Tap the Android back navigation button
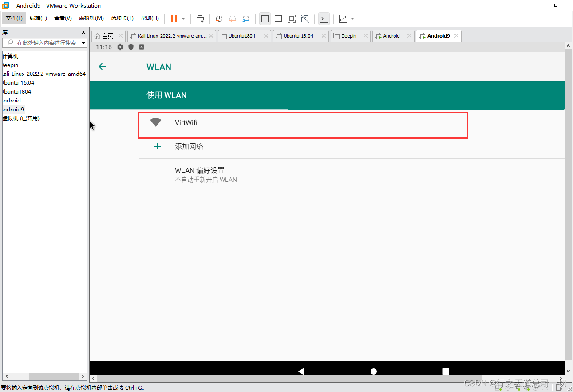The height and width of the screenshot is (392, 573). (301, 372)
